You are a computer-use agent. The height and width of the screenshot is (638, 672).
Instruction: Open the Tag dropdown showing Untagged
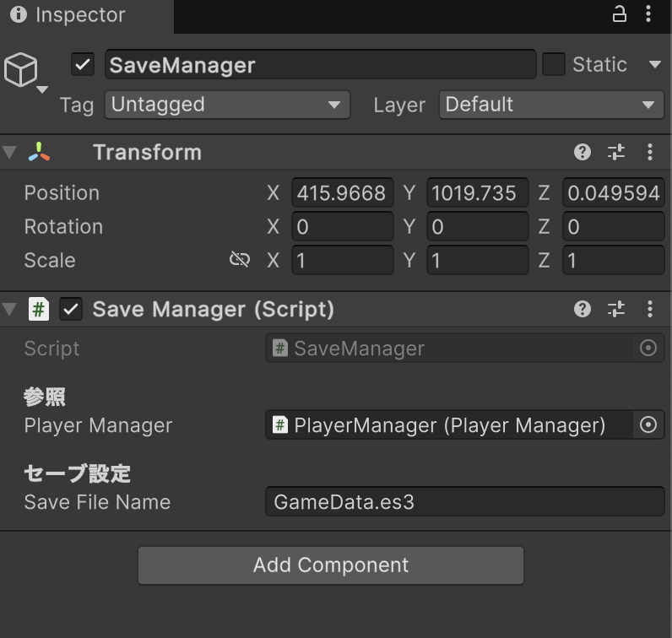point(228,105)
